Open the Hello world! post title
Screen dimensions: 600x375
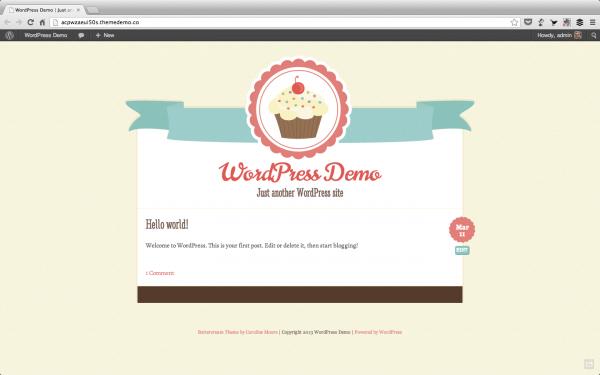click(x=167, y=224)
